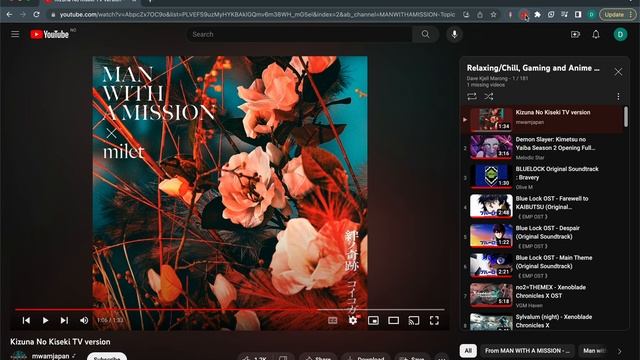The width and height of the screenshot is (640, 360).
Task: Reload the page in browser
Action: 36,14
